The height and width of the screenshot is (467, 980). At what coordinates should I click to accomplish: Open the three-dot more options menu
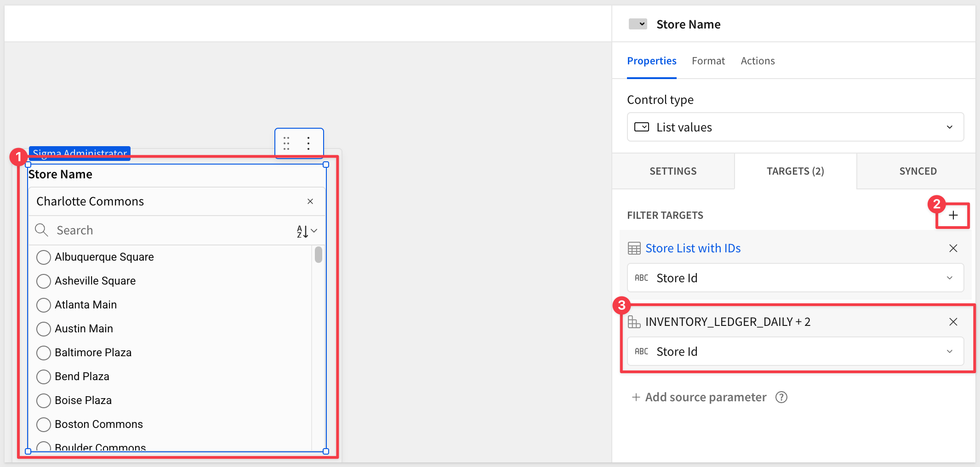(x=308, y=143)
